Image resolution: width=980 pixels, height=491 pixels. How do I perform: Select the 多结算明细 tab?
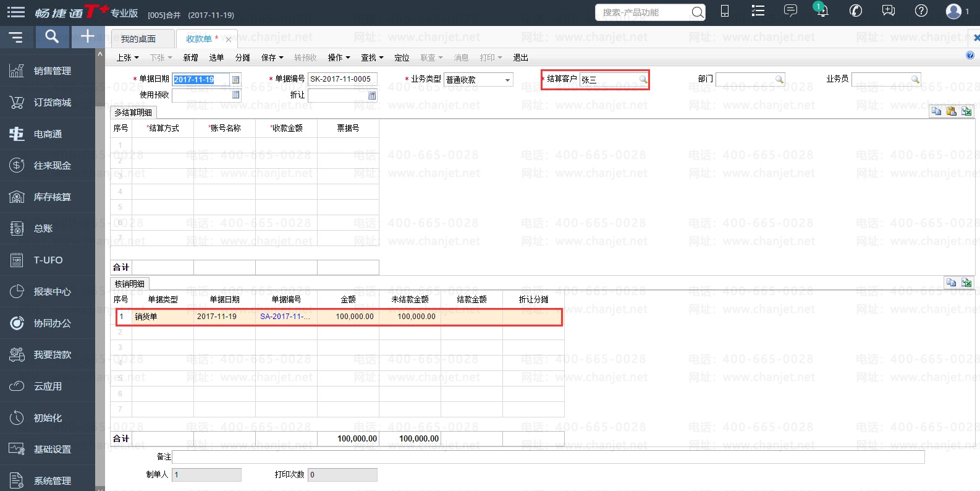(x=133, y=113)
